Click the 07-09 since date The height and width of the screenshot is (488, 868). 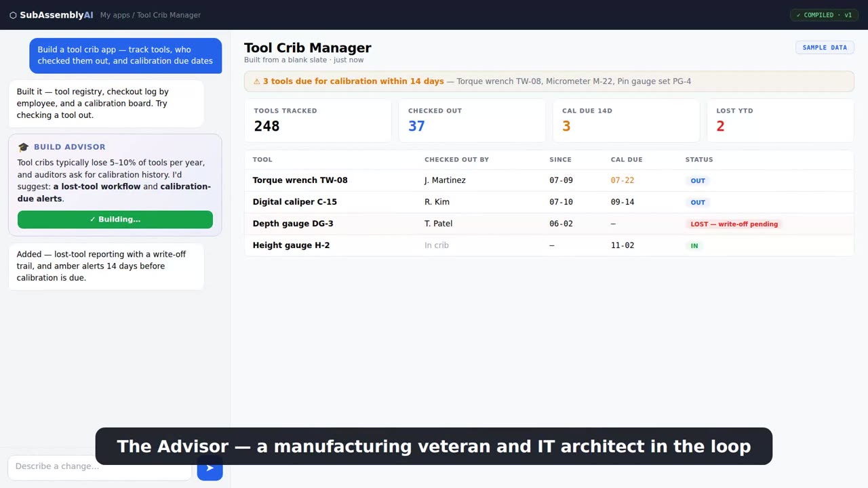[x=561, y=180]
